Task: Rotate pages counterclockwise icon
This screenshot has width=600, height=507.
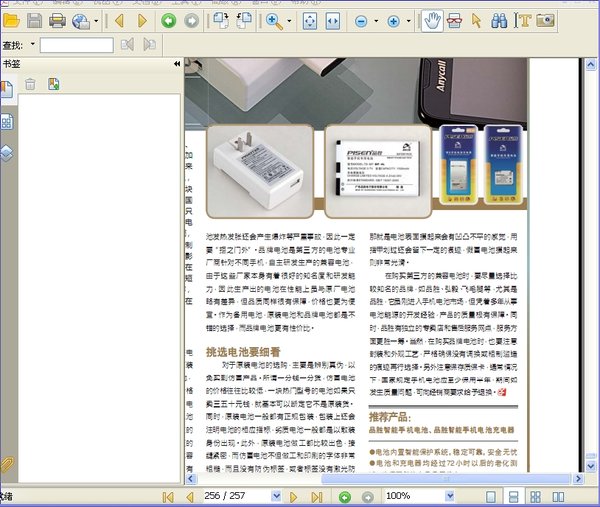Action: tap(244, 20)
